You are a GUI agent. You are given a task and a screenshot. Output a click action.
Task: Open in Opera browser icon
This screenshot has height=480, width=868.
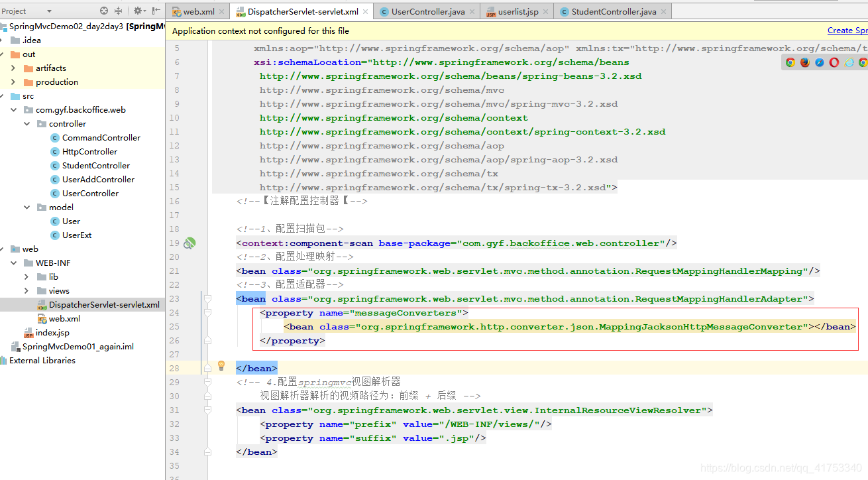pyautogui.click(x=834, y=62)
